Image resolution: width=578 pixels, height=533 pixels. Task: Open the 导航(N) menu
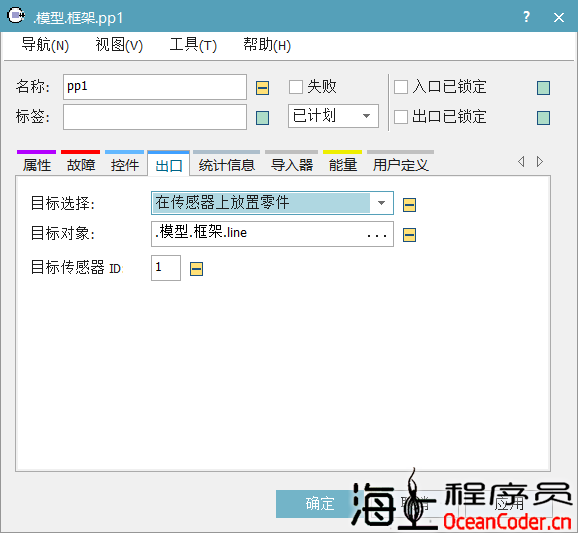[x=45, y=45]
